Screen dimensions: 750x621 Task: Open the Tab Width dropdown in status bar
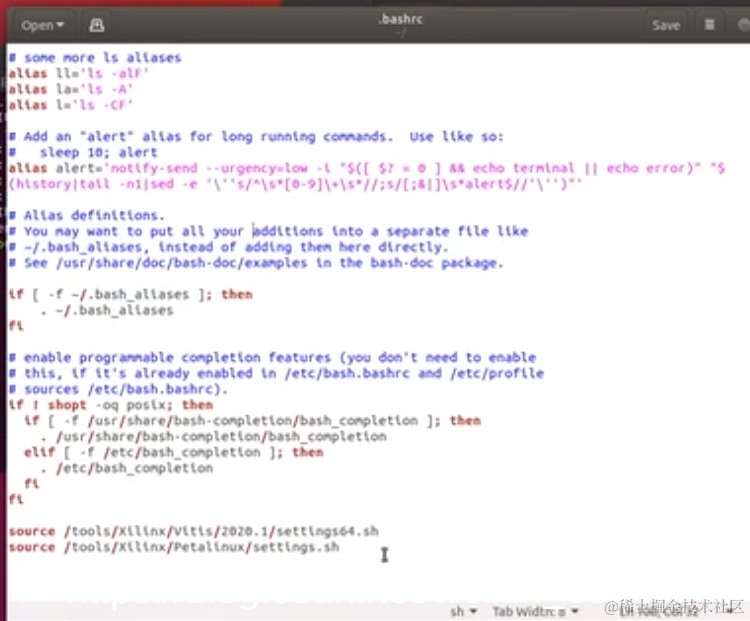pos(535,611)
